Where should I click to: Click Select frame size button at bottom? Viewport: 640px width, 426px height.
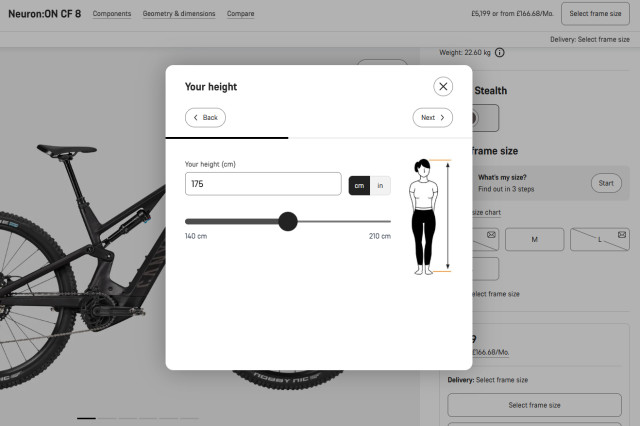pos(534,405)
